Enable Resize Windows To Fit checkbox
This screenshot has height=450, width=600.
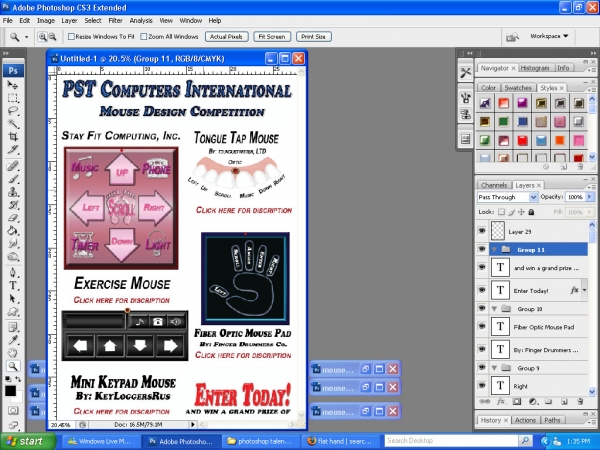(71, 37)
